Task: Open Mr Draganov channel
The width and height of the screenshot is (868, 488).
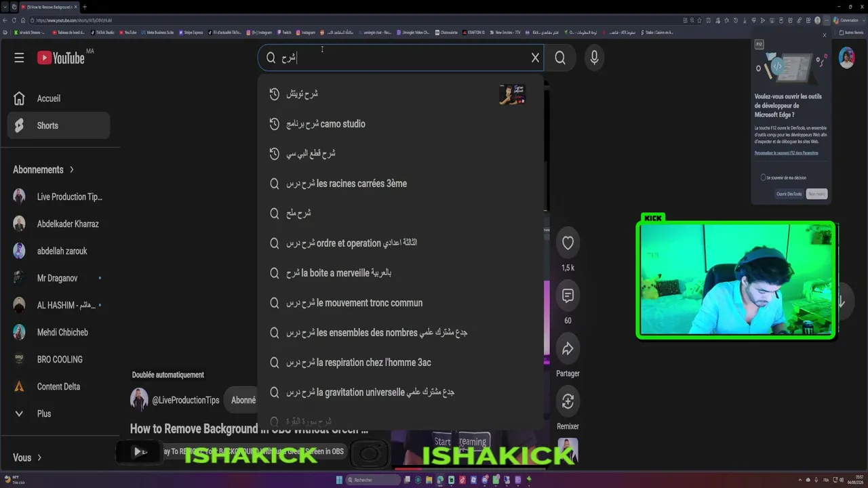Action: pyautogui.click(x=58, y=278)
